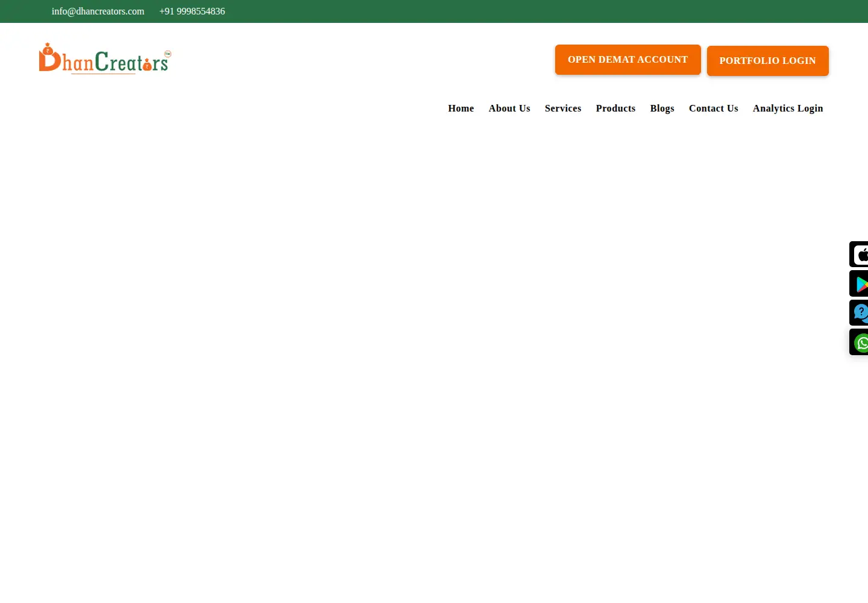Image resolution: width=868 pixels, height=603 pixels.
Task: Open the Contact Us menu item
Action: (713, 109)
